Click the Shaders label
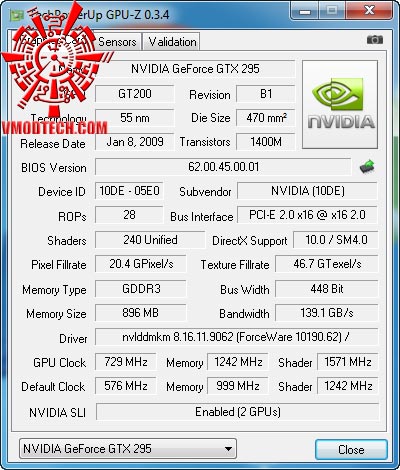Viewport: 400px width, 470px height. (67, 241)
